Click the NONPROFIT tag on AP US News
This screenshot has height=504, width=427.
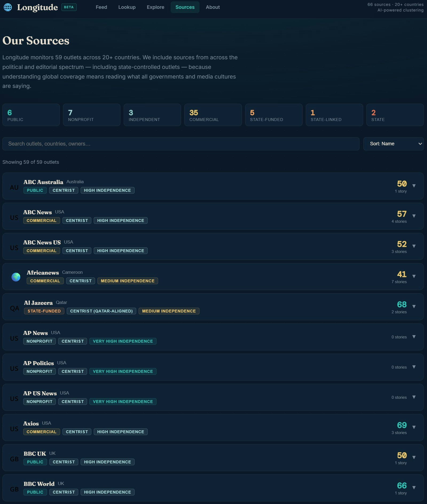pos(40,401)
